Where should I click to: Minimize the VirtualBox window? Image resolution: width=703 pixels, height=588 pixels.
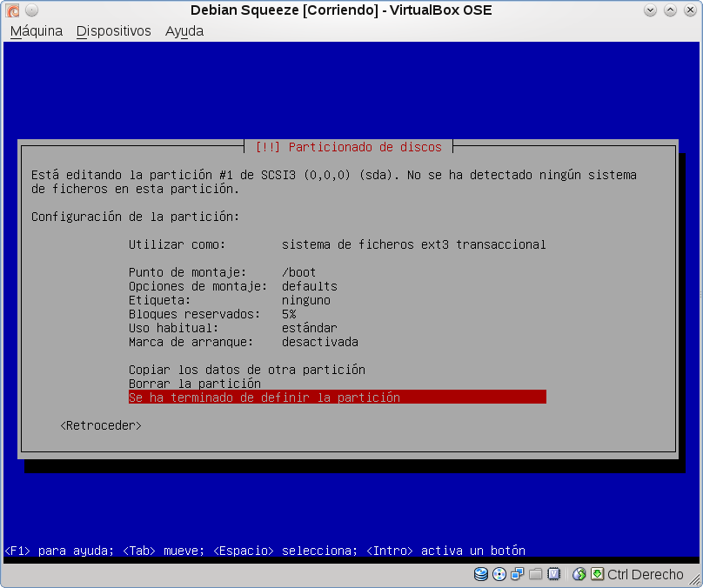[x=650, y=10]
